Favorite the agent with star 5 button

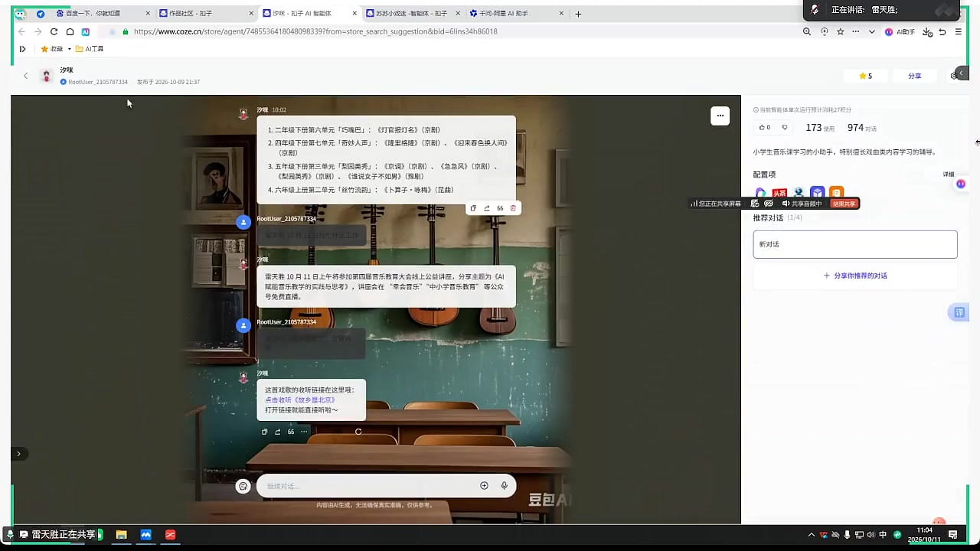coord(866,76)
